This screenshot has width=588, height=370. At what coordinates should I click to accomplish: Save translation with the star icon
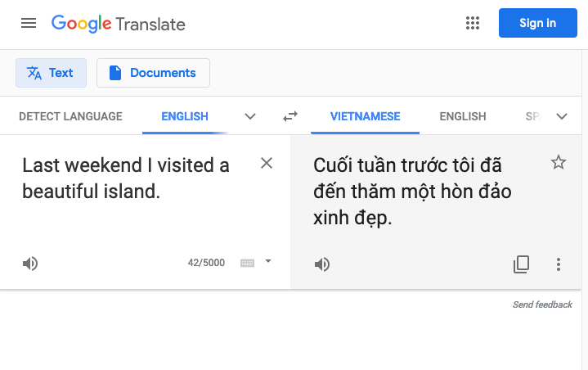(559, 162)
